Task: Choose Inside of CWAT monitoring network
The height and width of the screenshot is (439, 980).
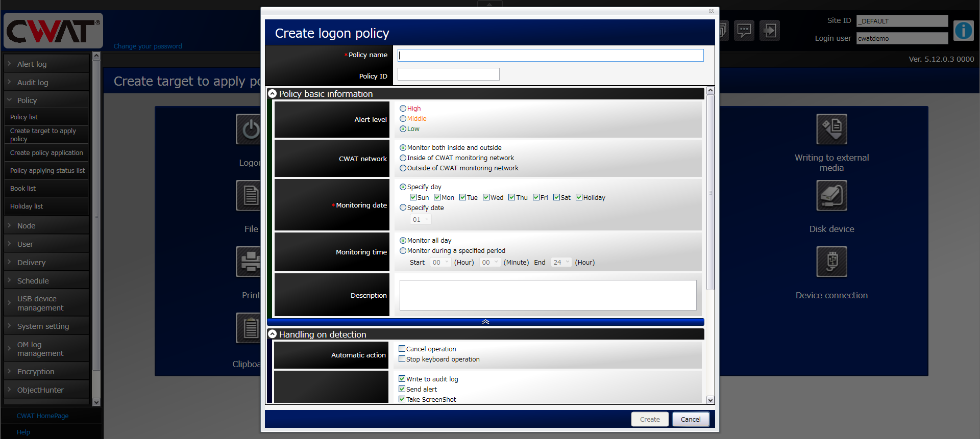Action: tap(403, 158)
